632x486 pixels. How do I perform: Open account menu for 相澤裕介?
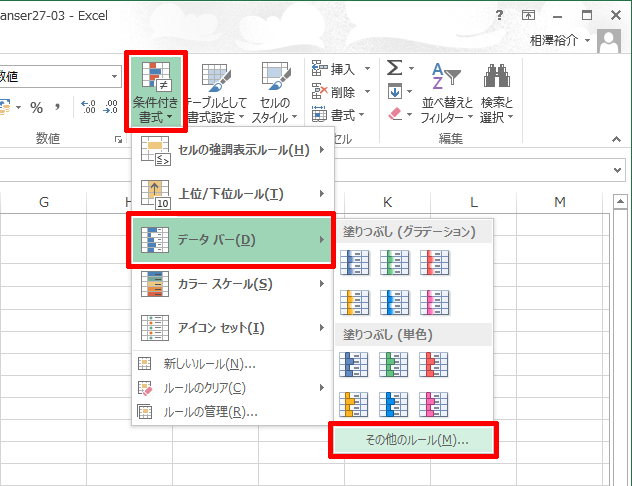tap(560, 40)
